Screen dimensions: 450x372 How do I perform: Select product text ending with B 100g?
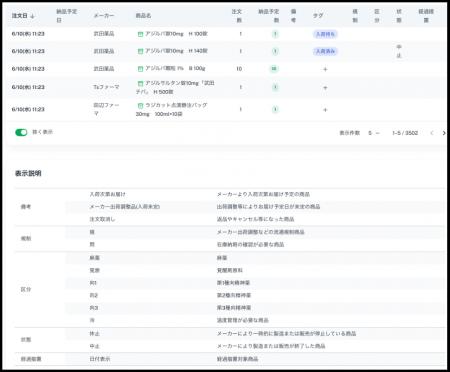(175, 69)
